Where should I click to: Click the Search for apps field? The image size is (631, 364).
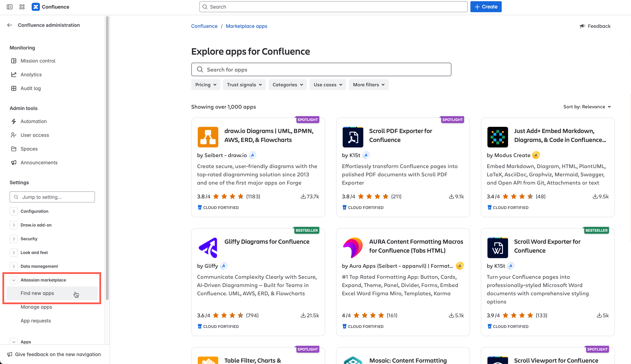click(321, 69)
